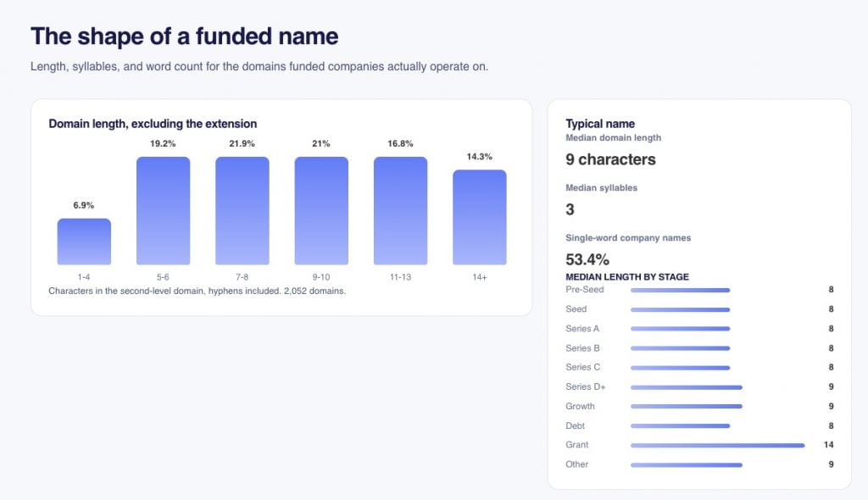Click the 21.9% label above bar
This screenshot has width=868, height=500.
pyautogui.click(x=242, y=143)
